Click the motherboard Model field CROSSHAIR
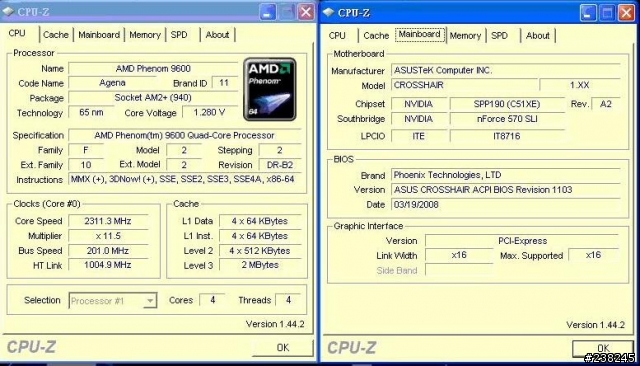 coord(464,85)
